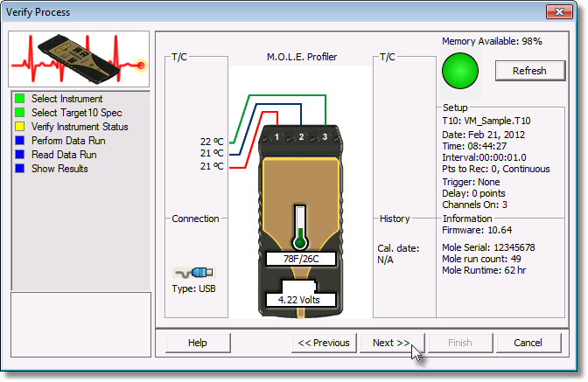This screenshot has height=382, width=588.
Task: Click the disabled Finish button
Action: [460, 343]
